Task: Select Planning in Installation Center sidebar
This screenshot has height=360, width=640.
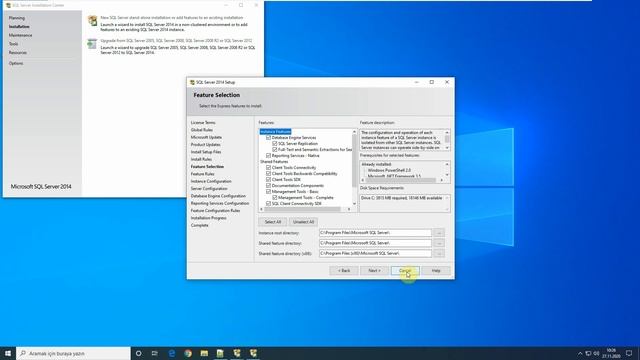Action: 17,18
